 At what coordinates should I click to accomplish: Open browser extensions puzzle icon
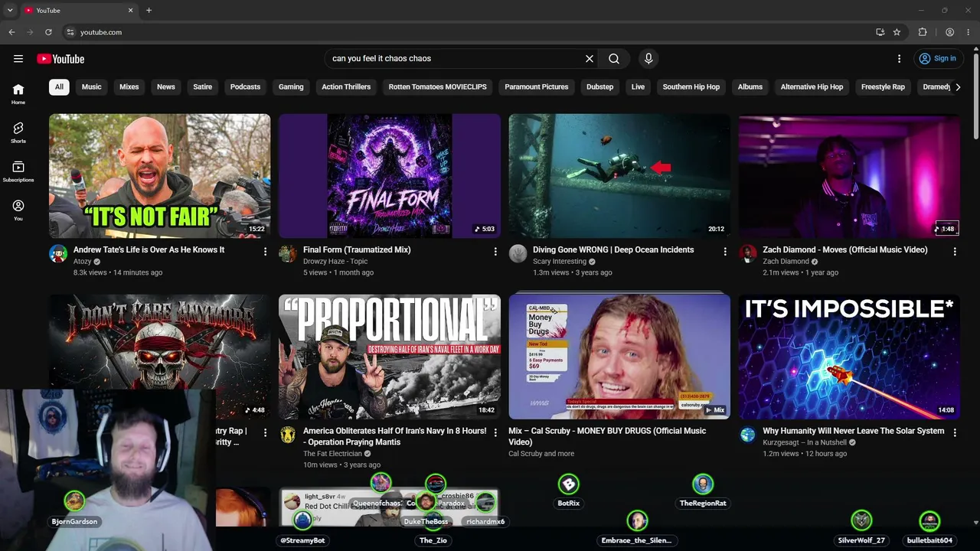pos(923,32)
